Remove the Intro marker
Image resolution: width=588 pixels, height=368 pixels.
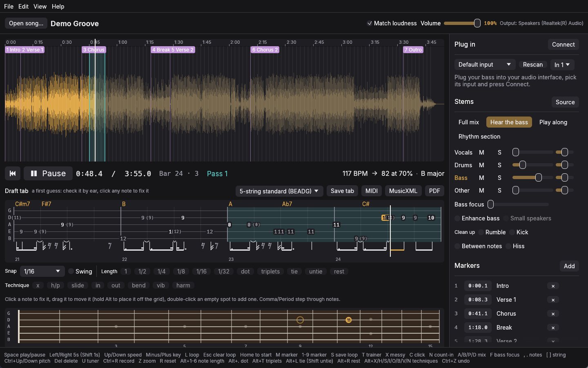click(553, 286)
